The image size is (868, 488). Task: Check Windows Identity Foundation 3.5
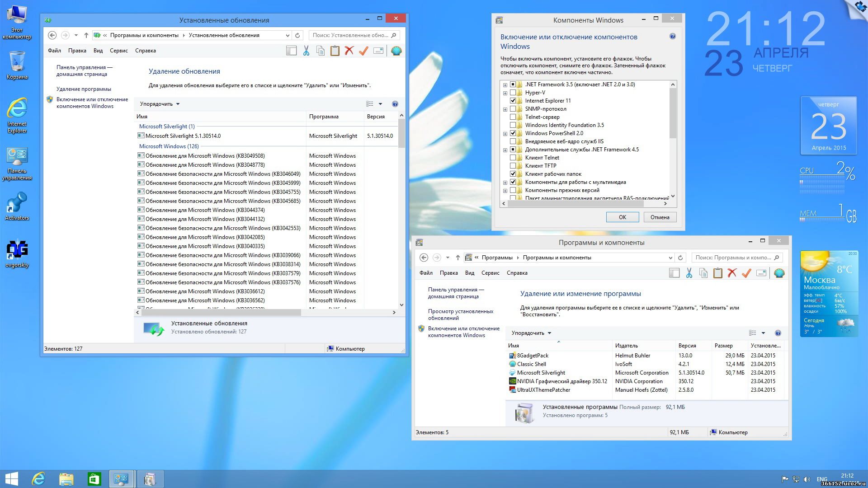pos(513,125)
